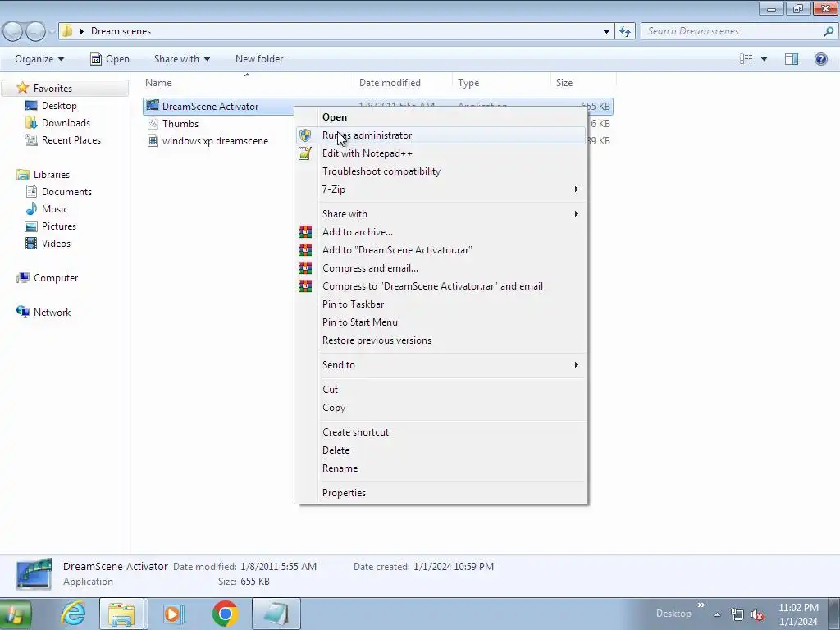This screenshot has width=840, height=630.
Task: Click the Favorites star icon
Action: tap(22, 88)
